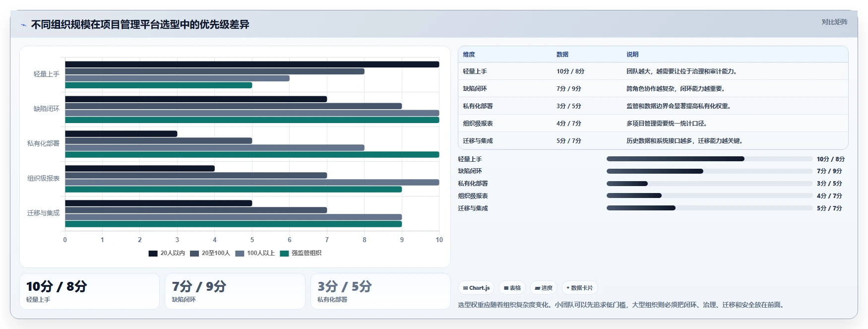Click the 缺陷闭环 chart axis label

(47, 109)
